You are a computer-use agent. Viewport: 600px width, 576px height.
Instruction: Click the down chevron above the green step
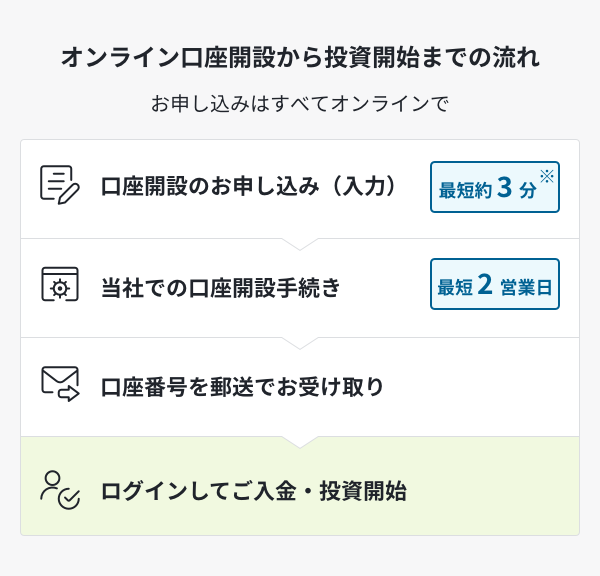tap(300, 442)
